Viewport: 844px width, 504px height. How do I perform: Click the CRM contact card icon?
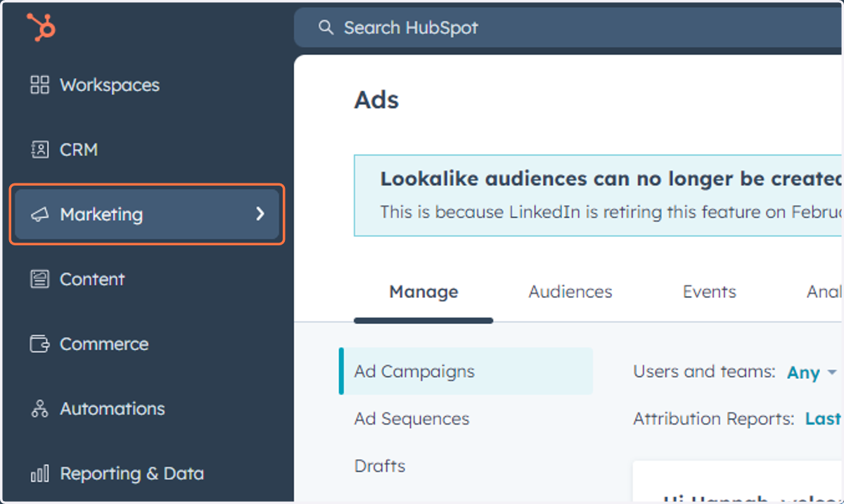pos(40,150)
